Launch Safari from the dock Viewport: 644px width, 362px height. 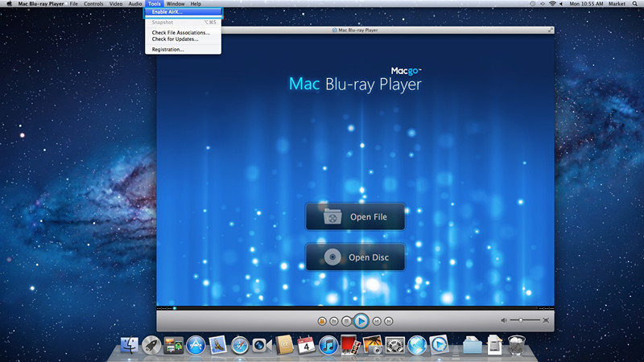(x=240, y=345)
